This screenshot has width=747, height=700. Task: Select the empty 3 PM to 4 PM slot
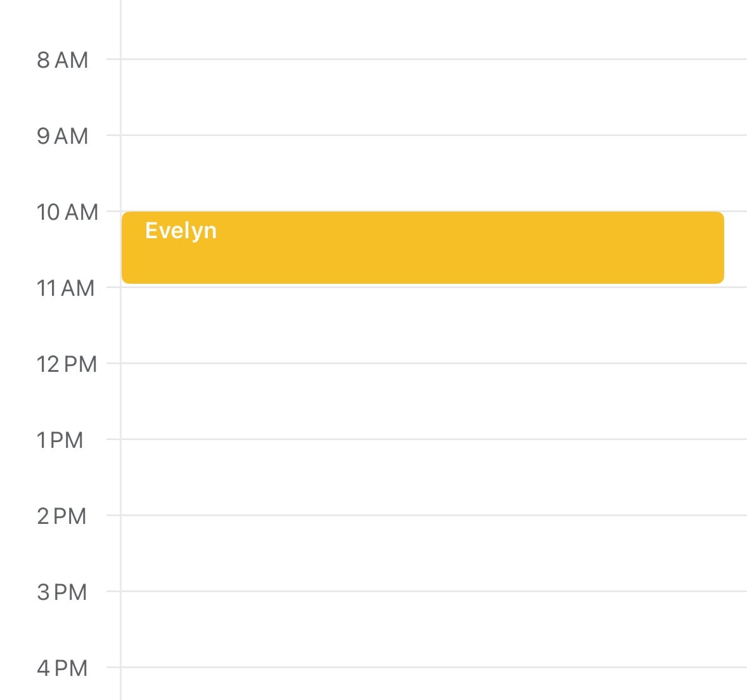(x=433, y=629)
